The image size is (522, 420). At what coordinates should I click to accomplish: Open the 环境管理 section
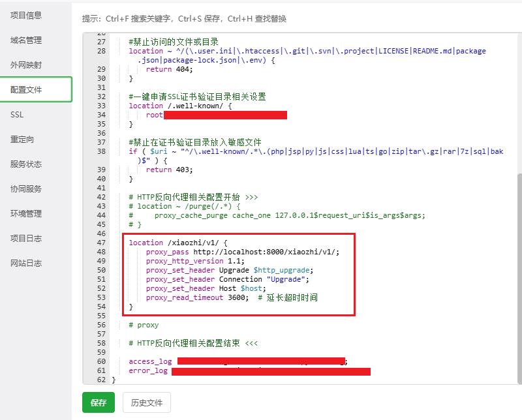(25, 214)
